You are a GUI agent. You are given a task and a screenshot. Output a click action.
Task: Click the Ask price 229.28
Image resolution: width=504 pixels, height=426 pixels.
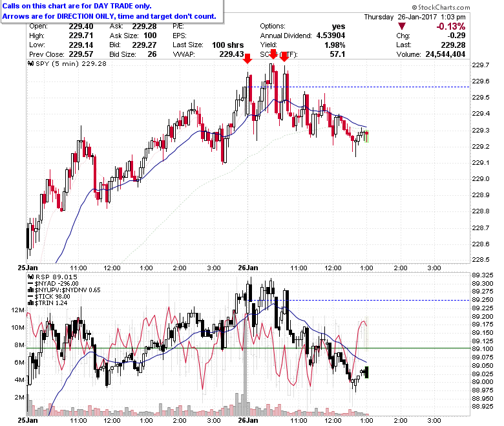[144, 27]
